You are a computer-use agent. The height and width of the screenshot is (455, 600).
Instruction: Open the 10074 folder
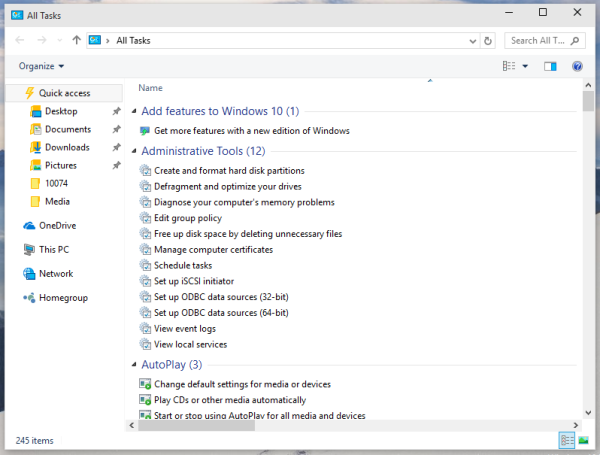pos(56,183)
